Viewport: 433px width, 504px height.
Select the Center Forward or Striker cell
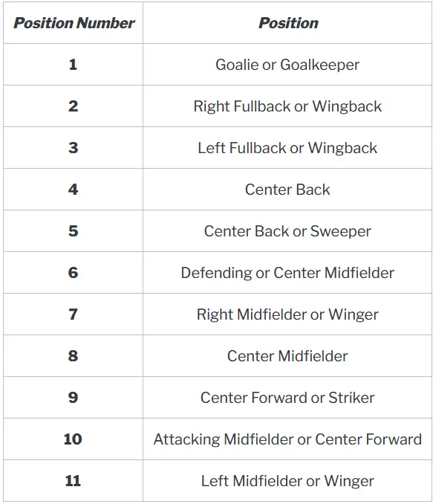pos(287,397)
